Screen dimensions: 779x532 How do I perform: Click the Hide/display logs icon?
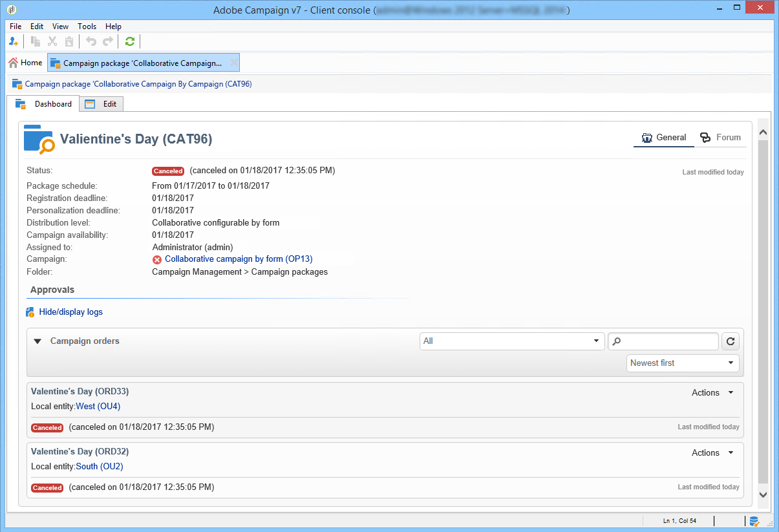tap(30, 312)
